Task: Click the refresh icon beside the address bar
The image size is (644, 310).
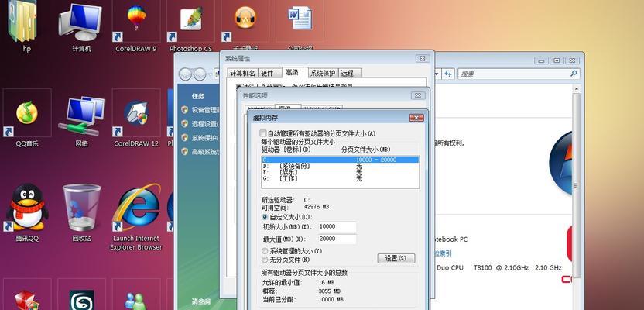Action: click(x=447, y=74)
